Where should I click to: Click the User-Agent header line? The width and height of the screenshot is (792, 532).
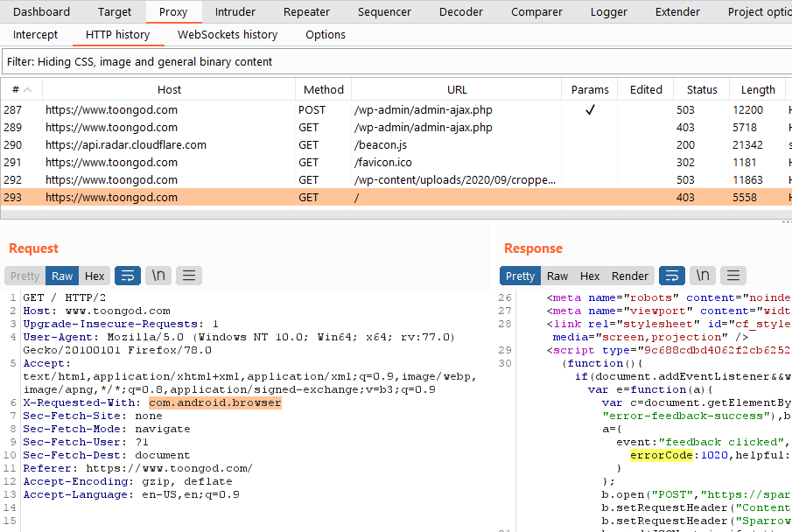click(239, 344)
